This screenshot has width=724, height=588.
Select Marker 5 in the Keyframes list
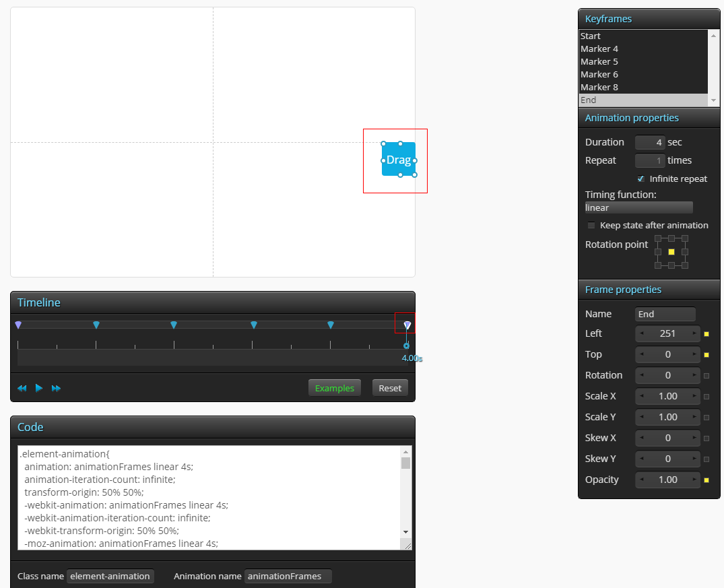coord(599,61)
